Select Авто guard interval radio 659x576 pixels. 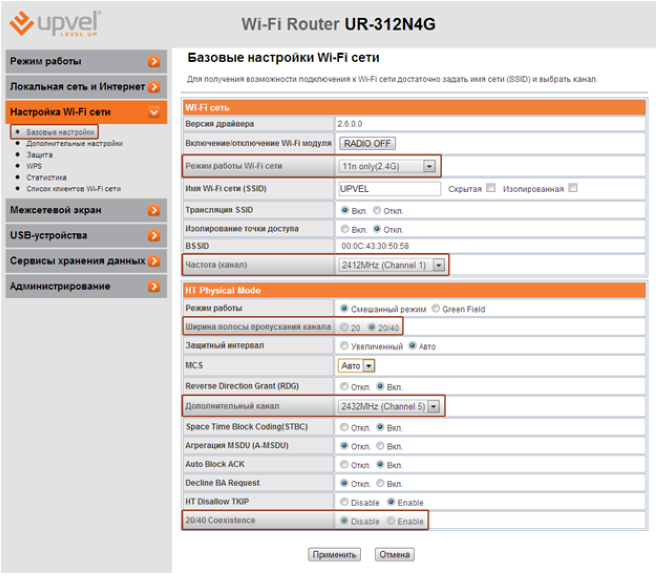pos(412,346)
